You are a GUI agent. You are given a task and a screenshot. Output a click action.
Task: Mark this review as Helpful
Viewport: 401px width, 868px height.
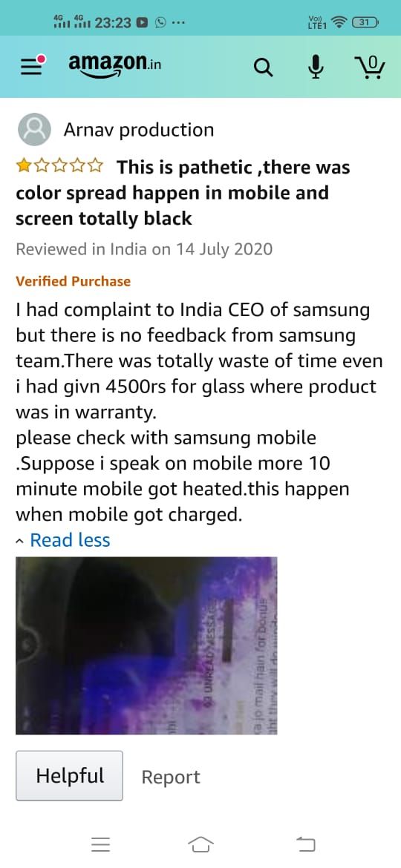(x=69, y=775)
